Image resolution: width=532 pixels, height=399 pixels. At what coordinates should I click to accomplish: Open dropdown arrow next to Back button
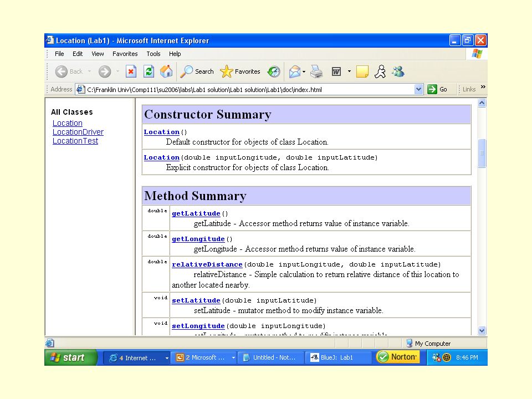[x=90, y=71]
